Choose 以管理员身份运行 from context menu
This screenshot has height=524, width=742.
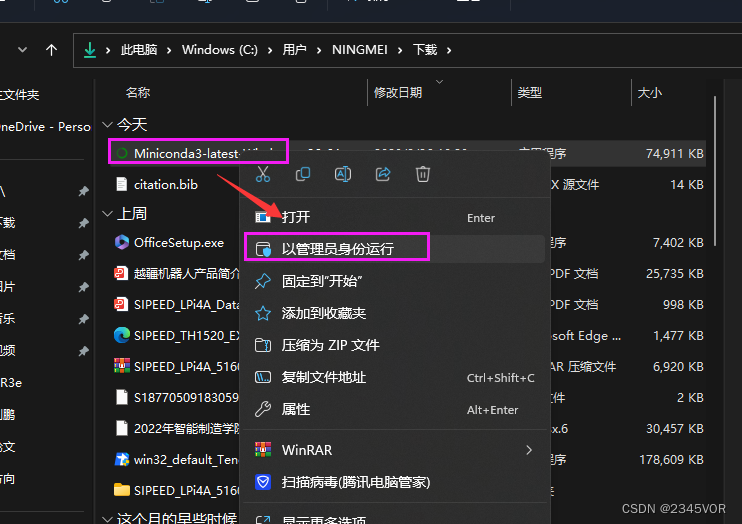click(x=395, y=249)
